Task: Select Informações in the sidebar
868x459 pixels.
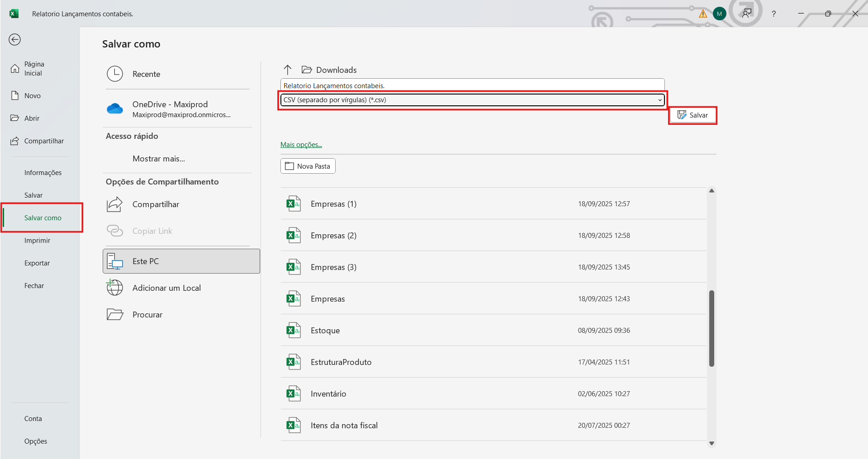Action: point(43,173)
